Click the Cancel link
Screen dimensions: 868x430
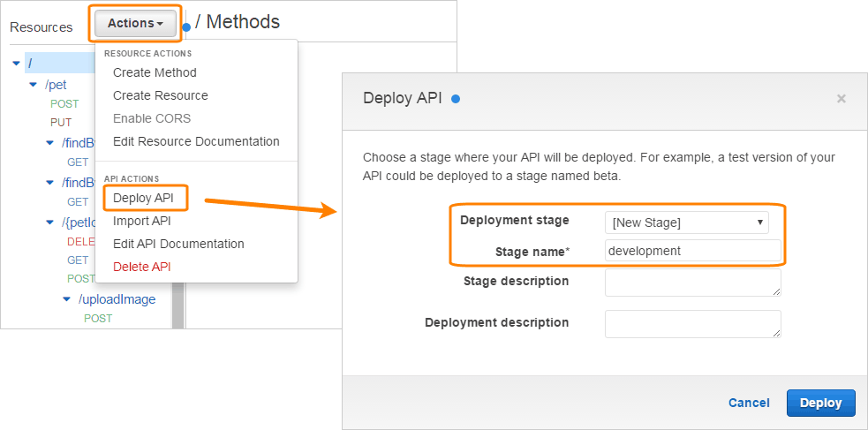click(x=749, y=403)
